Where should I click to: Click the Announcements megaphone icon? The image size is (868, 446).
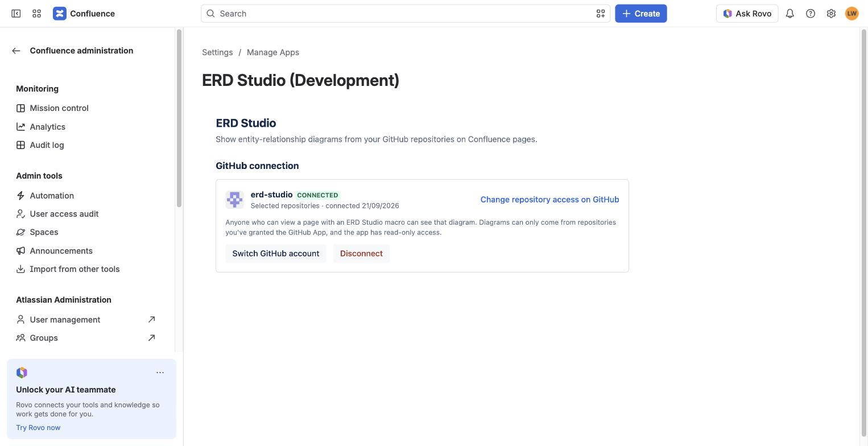[x=20, y=251]
